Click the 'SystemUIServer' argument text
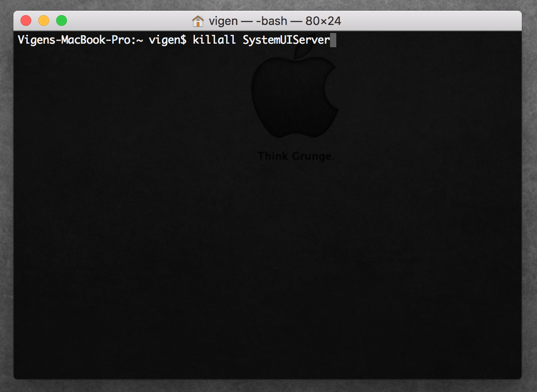Screen dimensions: 537x392 pos(286,40)
